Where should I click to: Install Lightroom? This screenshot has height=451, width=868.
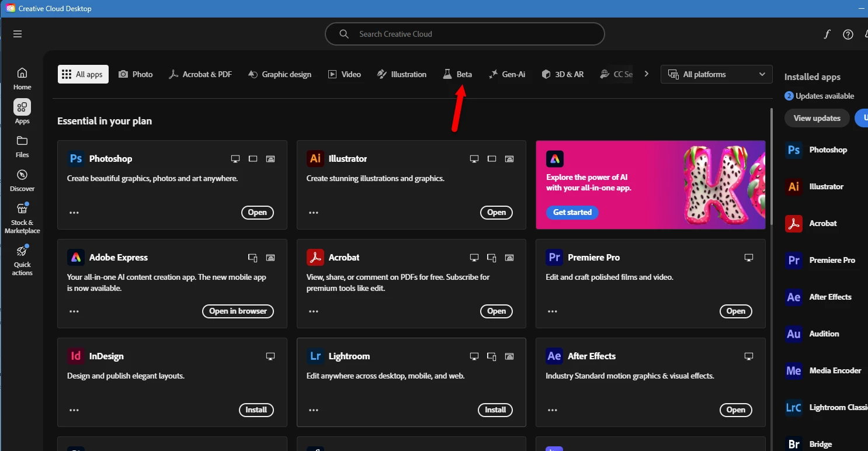tap(495, 410)
